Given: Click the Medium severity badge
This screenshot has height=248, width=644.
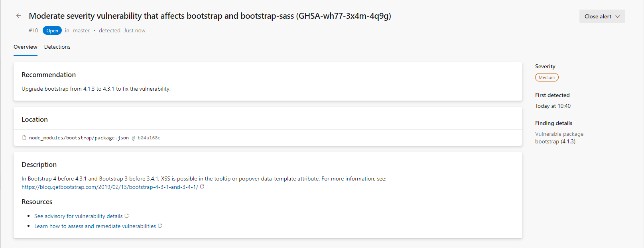Looking at the screenshot, I should point(546,77).
